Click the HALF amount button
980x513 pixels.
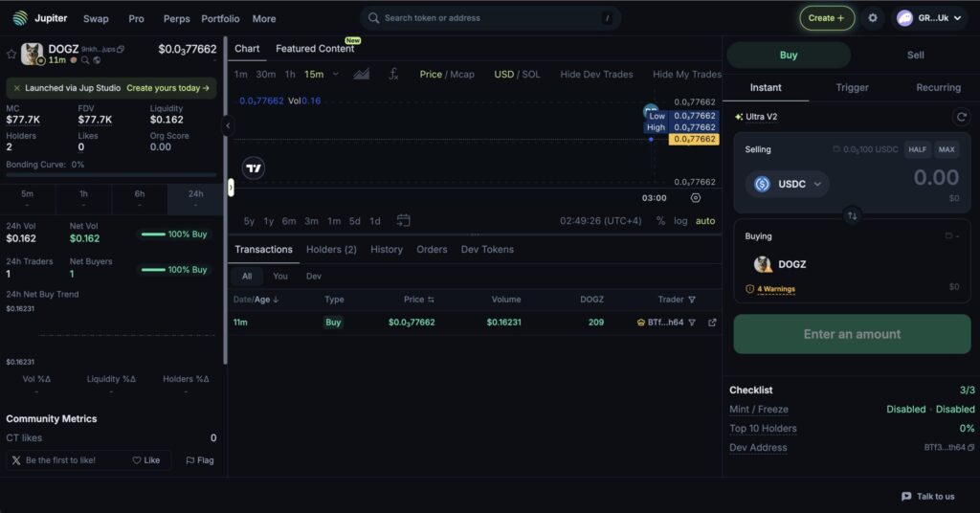(x=917, y=149)
